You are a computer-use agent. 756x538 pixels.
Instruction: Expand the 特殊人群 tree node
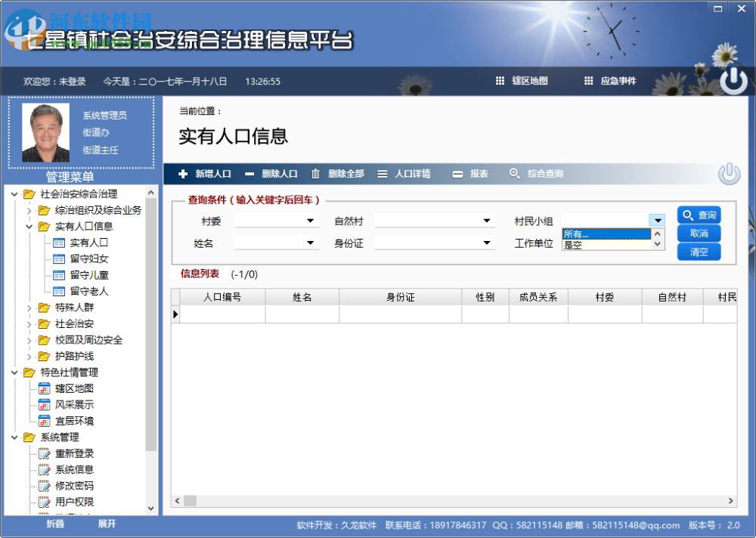pos(32,308)
